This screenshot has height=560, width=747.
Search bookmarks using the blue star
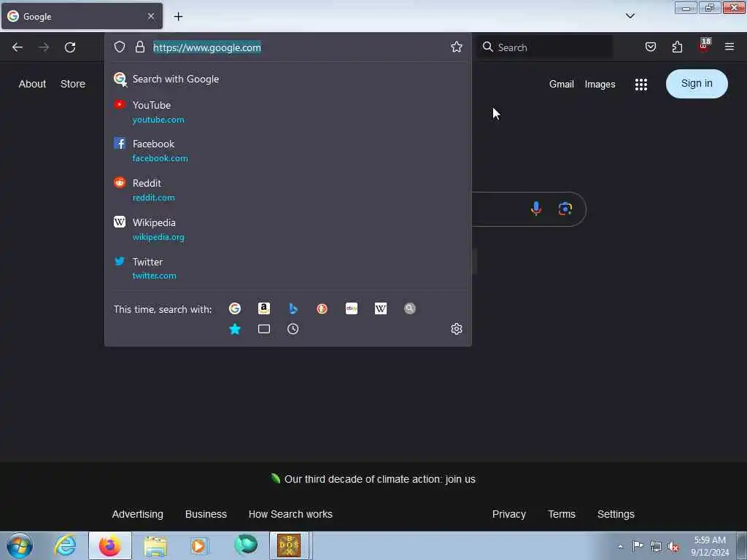(235, 329)
